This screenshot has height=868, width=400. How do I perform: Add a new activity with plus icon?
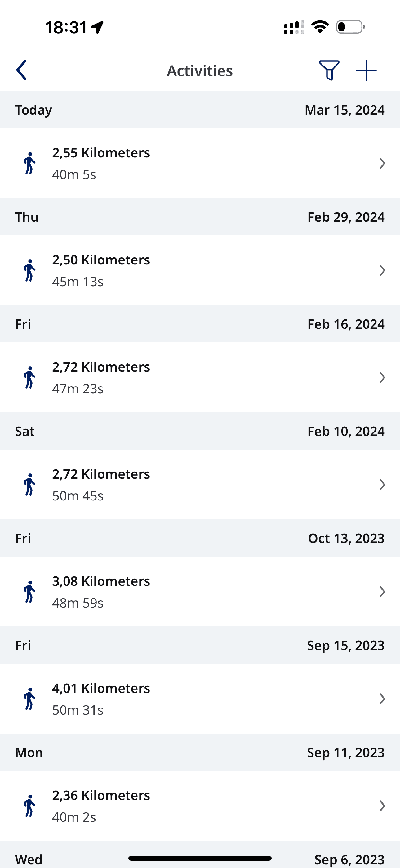366,70
